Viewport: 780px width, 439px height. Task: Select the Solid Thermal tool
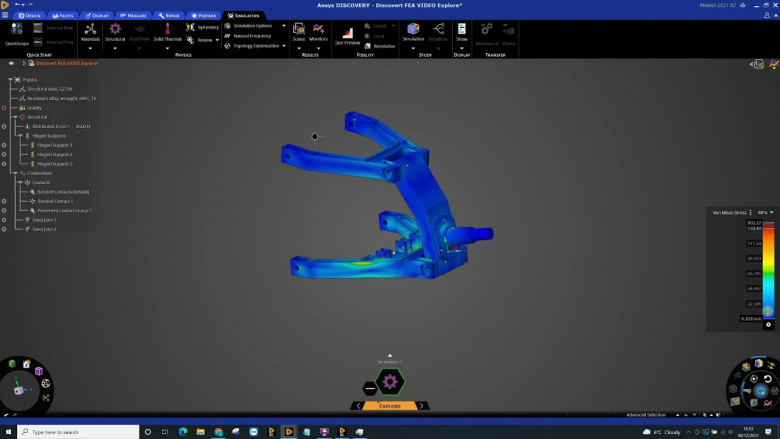167,30
